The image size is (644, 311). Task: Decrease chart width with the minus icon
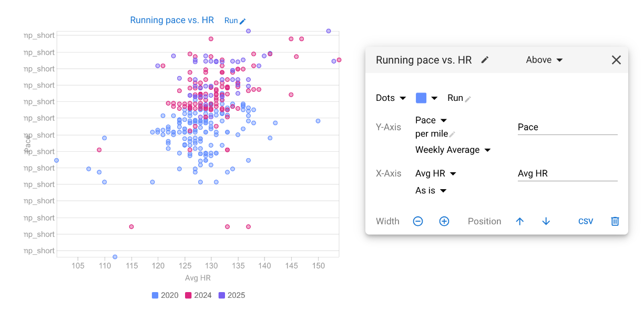pyautogui.click(x=418, y=221)
